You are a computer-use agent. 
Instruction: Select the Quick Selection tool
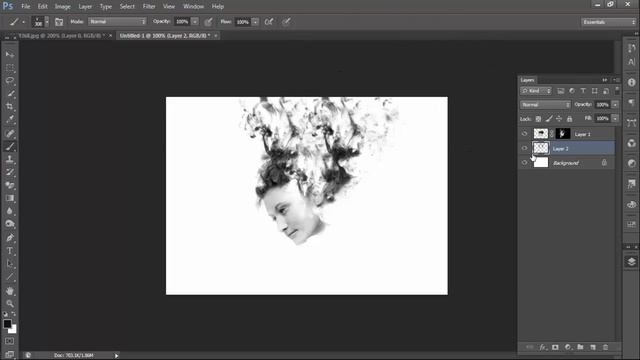click(x=10, y=93)
